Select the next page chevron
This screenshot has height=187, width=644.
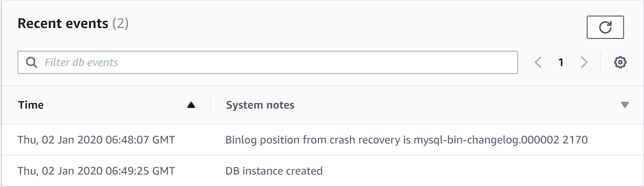pyautogui.click(x=584, y=62)
